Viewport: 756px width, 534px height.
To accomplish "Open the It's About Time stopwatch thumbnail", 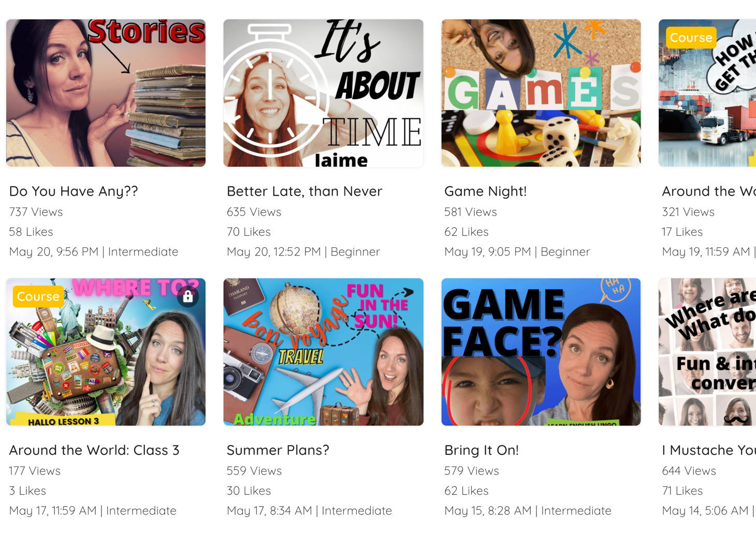I will point(324,93).
